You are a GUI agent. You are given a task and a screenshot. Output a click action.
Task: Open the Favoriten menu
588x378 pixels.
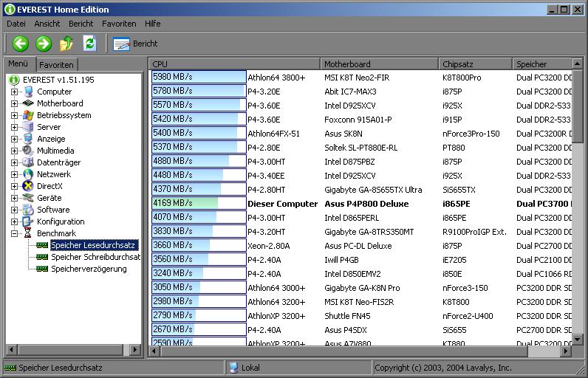pyautogui.click(x=119, y=24)
